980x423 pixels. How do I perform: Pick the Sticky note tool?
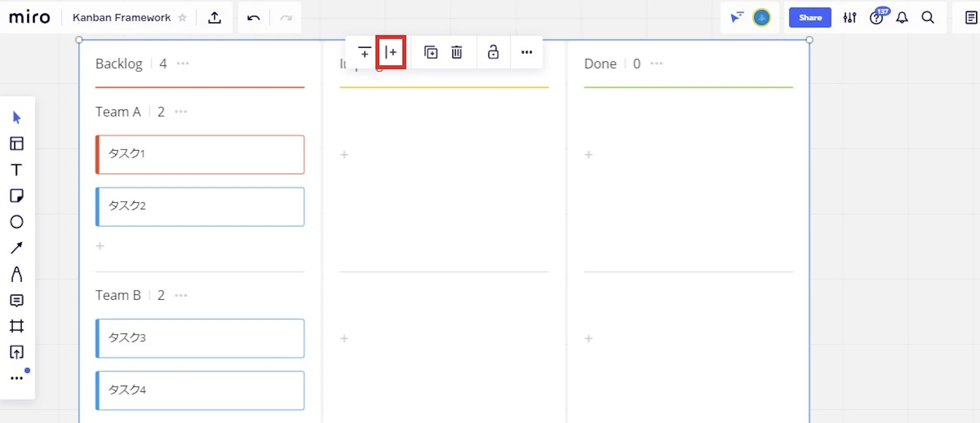coord(17,195)
